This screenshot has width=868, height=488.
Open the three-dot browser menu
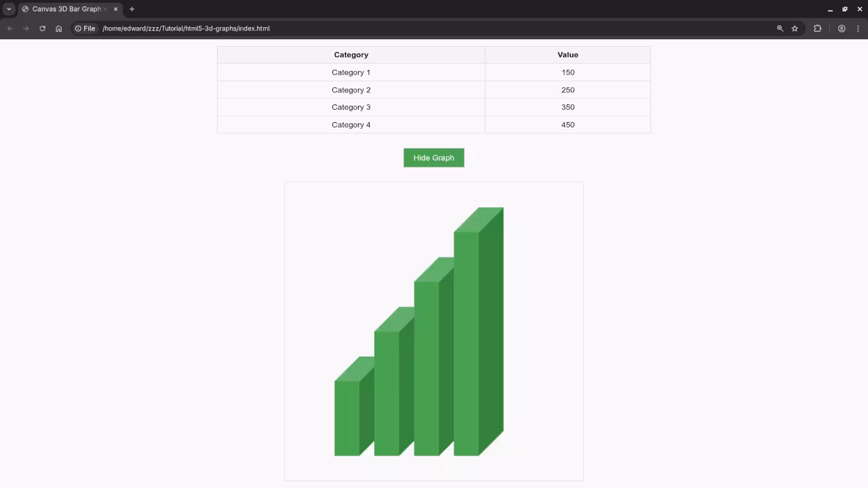[859, 28]
